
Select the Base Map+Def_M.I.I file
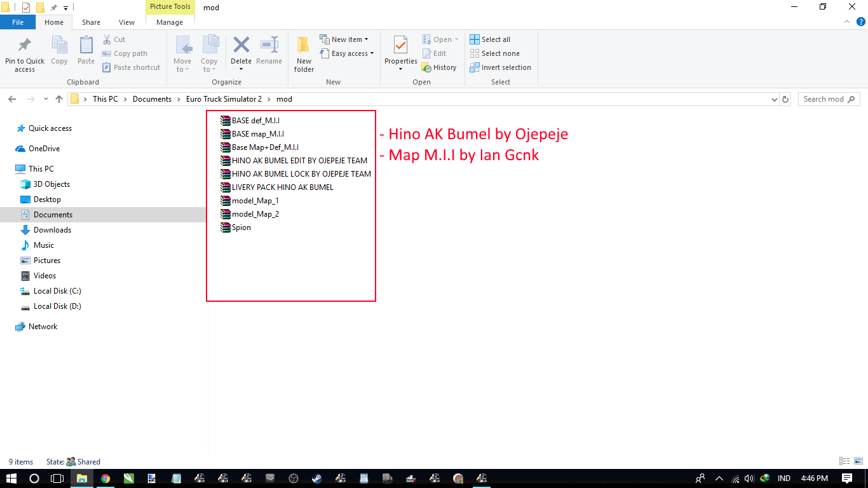(259, 147)
